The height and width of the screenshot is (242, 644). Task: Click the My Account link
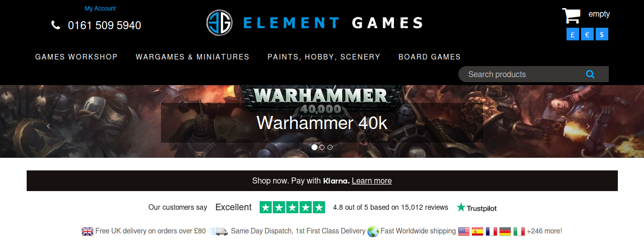click(x=100, y=9)
